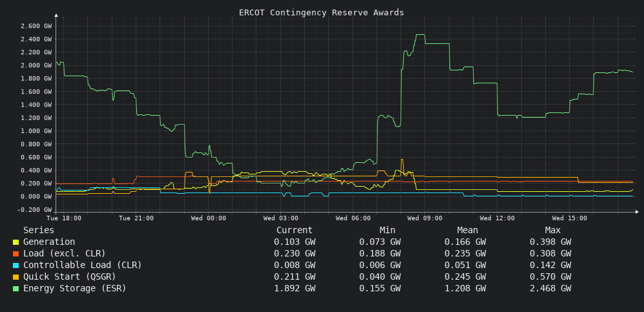Click the -0.200 GW y-axis label
Viewport: 644px width, 312px height.
click(x=34, y=210)
